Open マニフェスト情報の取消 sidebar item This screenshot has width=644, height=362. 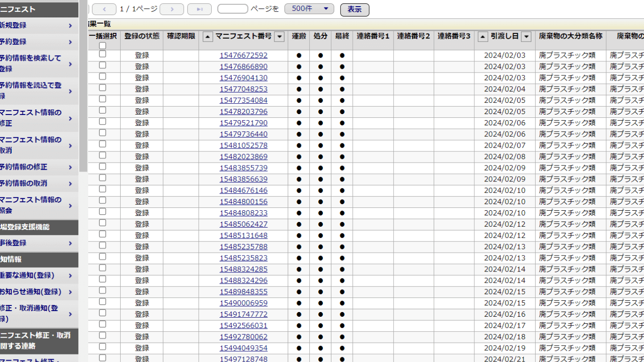coord(39,145)
